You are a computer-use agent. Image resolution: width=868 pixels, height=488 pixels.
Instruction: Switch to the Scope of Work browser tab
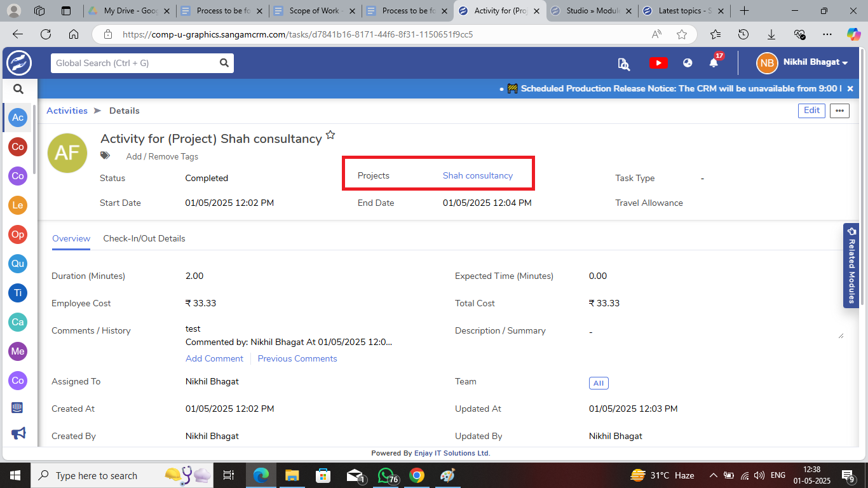tap(315, 11)
